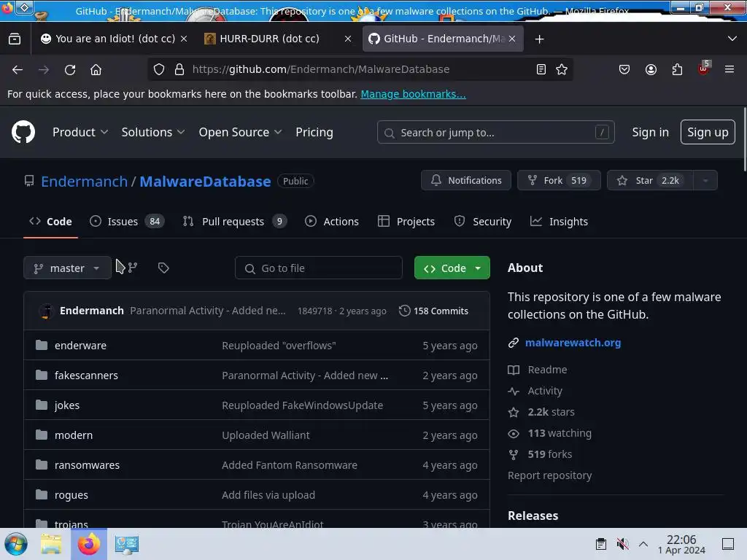Open the Firefox hamburger menu
Viewport: 747px width, 560px height.
729,69
